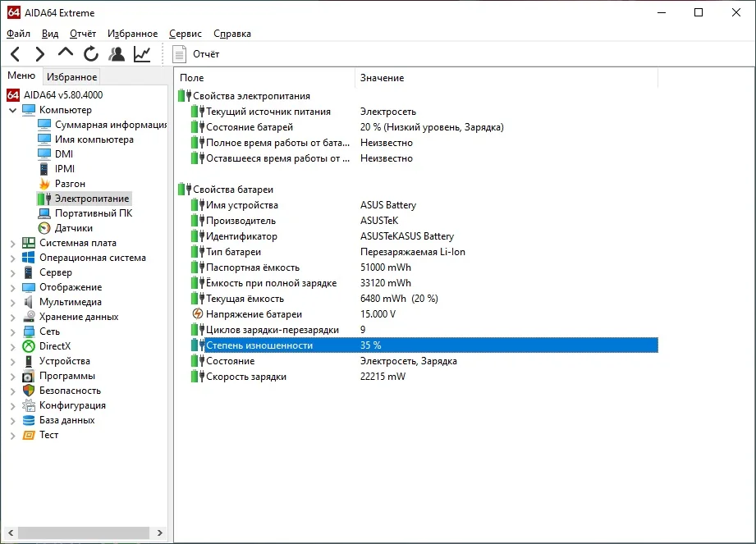
Task: Select the Компьютер monitor icon
Action: tap(29, 110)
